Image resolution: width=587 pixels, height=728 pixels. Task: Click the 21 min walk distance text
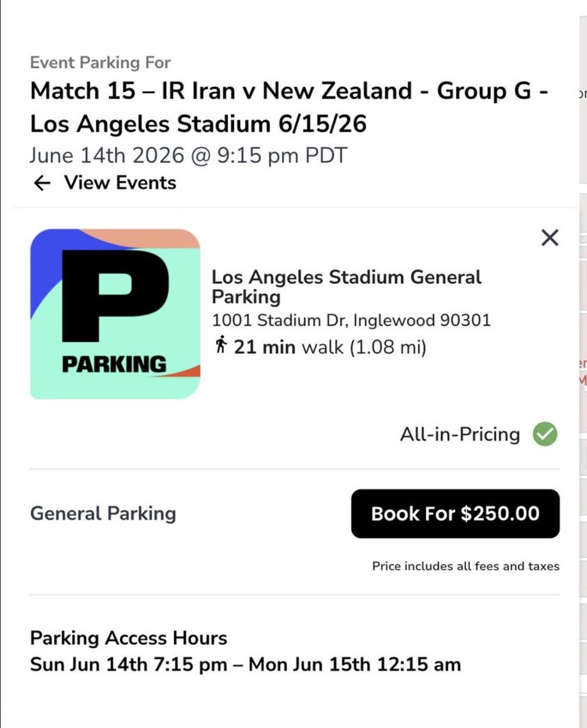330,347
